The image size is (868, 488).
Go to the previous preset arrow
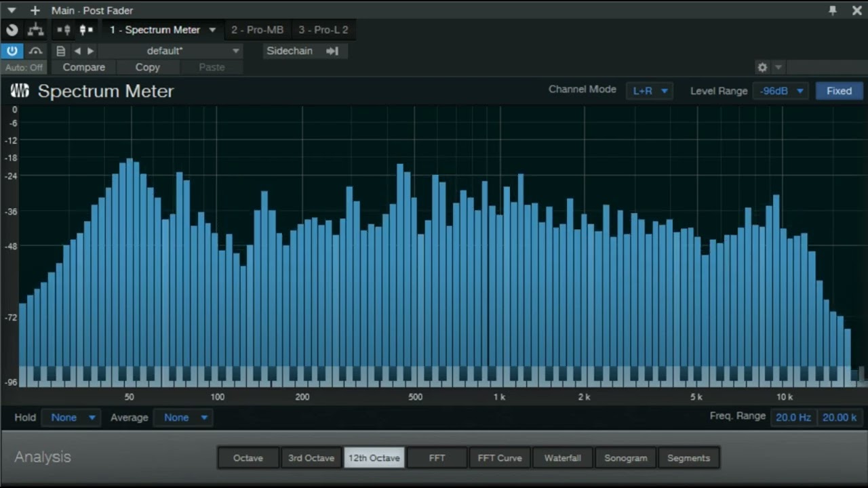(77, 51)
